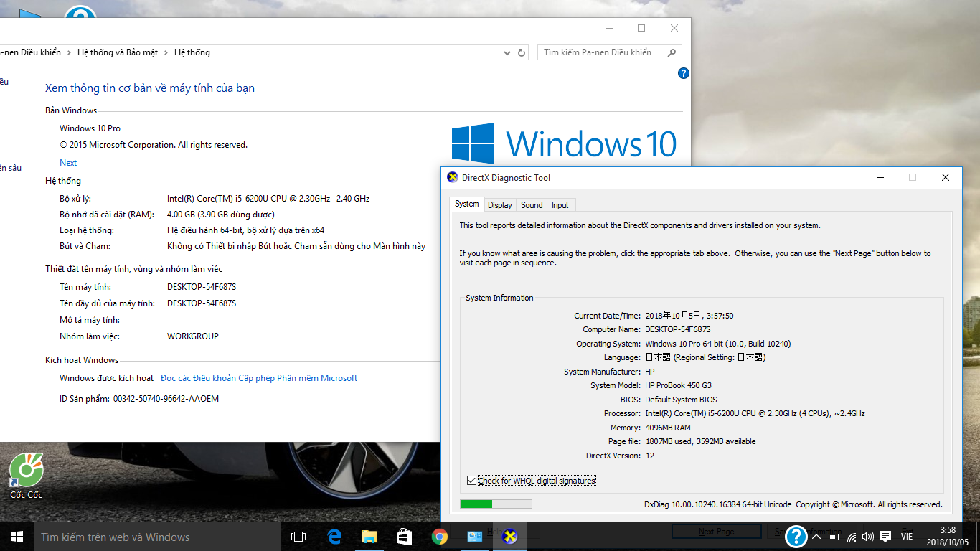The width and height of the screenshot is (980, 551).
Task: Close the DirectX Diagnostic Tool window
Action: point(946,177)
